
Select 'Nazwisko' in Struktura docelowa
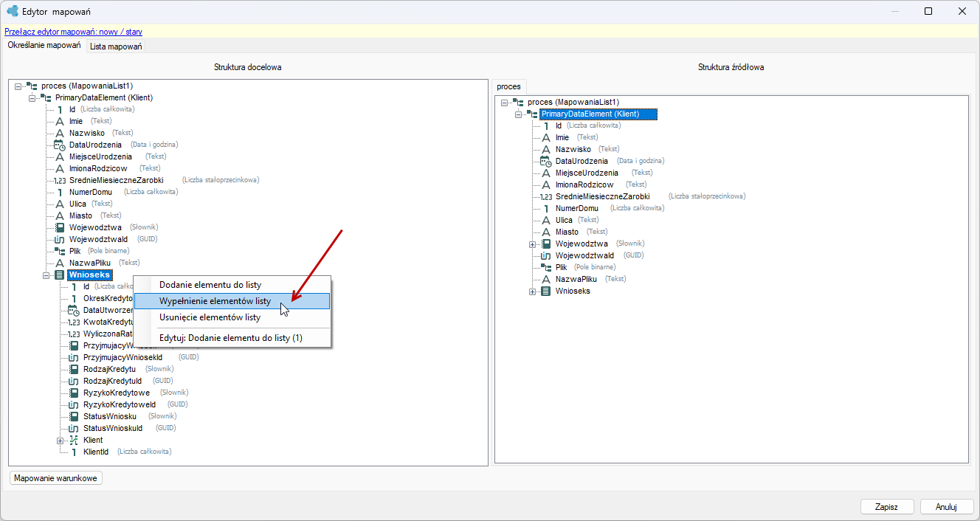[x=87, y=133]
